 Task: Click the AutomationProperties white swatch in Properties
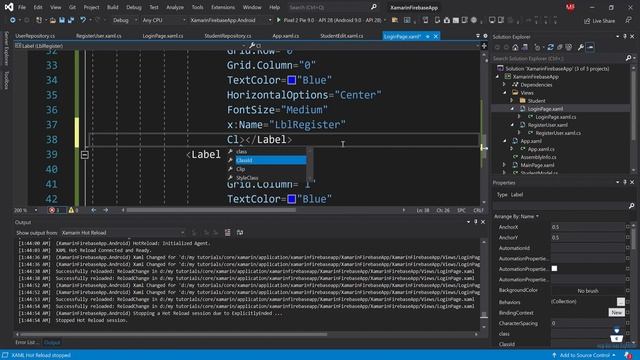point(554,269)
